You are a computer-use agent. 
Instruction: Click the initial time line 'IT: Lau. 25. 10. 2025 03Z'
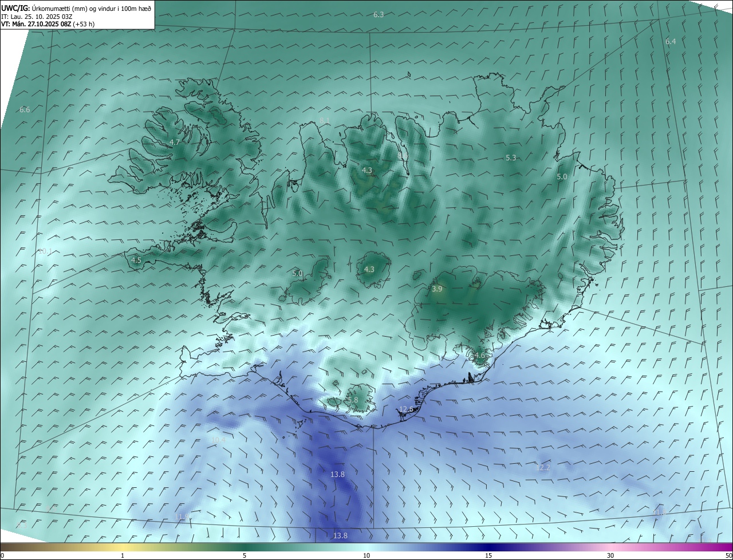click(x=37, y=17)
